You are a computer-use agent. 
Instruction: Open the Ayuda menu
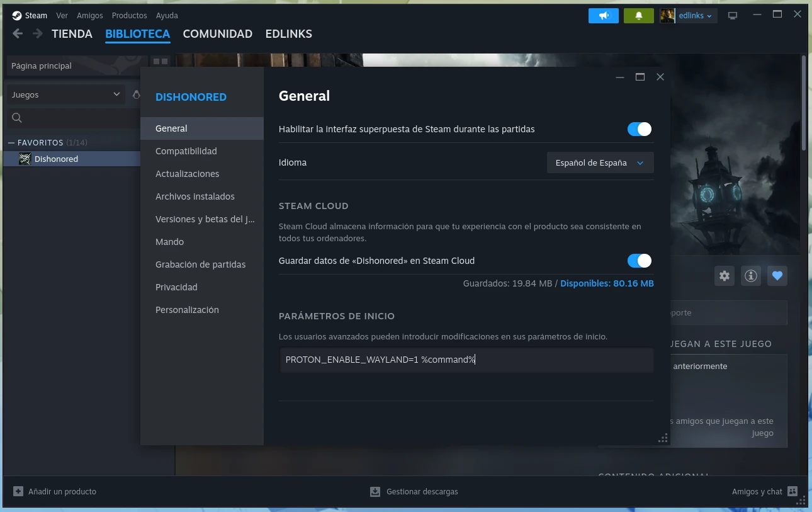167,16
